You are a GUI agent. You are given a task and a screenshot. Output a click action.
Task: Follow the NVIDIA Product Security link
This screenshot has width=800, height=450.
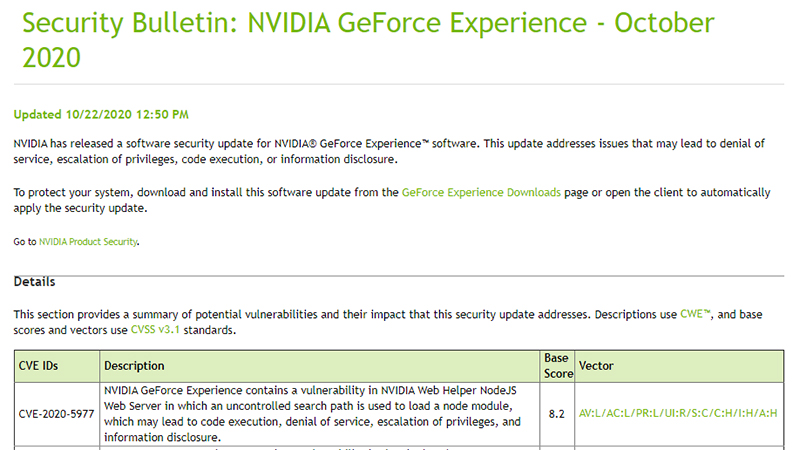point(88,242)
